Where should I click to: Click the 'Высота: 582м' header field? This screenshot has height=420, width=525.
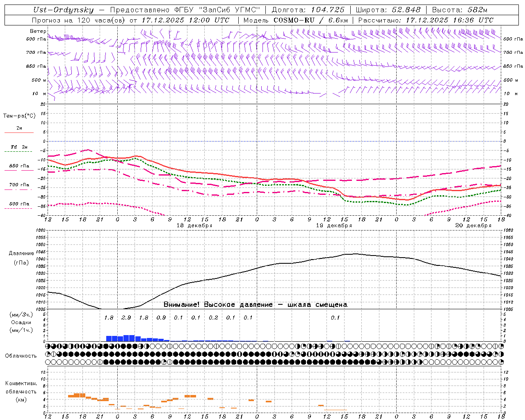[460, 10]
